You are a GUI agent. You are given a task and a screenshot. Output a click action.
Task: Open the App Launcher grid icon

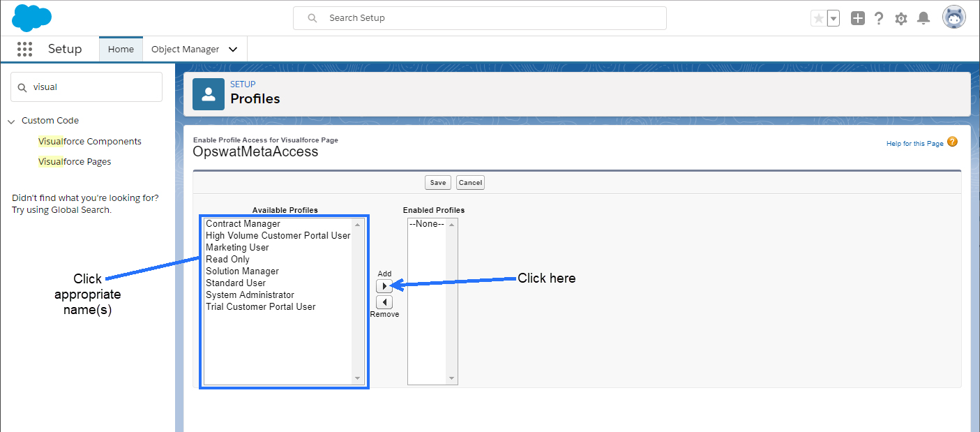(25, 49)
